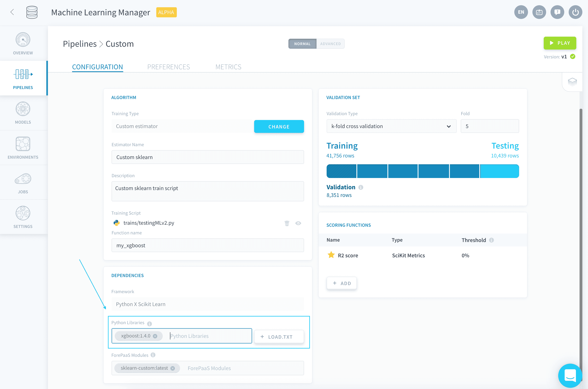Preview the training script with eye icon
This screenshot has width=588, height=389.
pyautogui.click(x=298, y=223)
